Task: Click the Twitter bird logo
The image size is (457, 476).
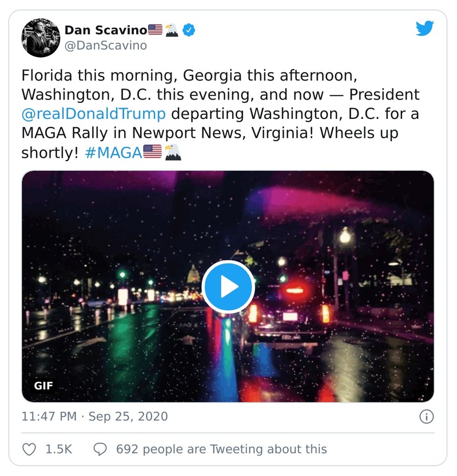Action: [424, 29]
